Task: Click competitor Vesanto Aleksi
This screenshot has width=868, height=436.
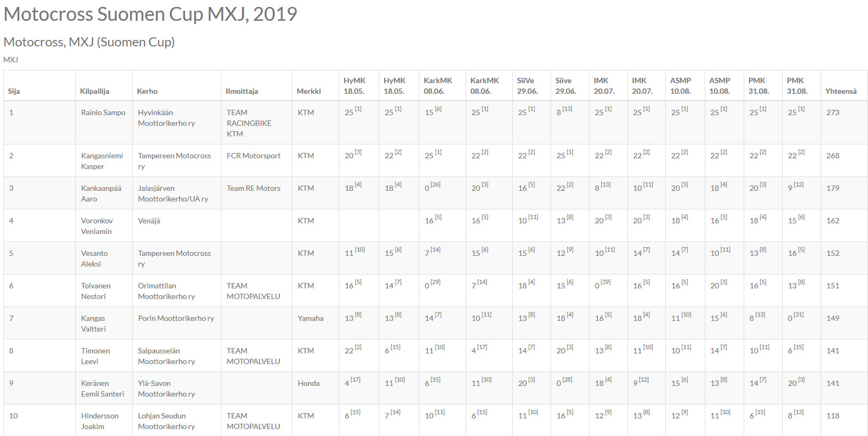Action: tap(94, 259)
